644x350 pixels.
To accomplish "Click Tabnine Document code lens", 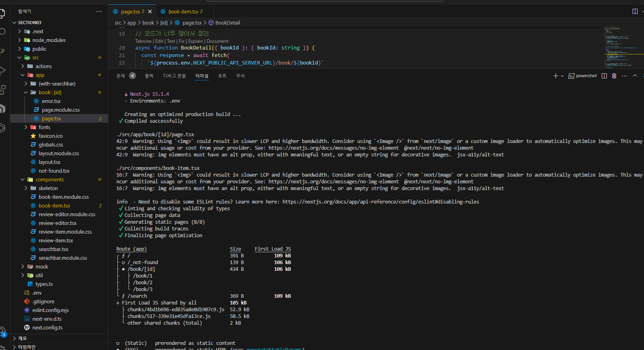I will coord(218,41).
